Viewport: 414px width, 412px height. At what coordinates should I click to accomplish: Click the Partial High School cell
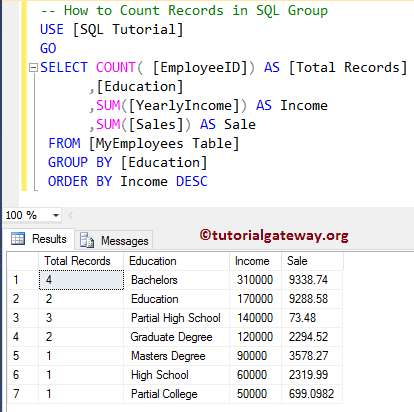[x=177, y=318]
